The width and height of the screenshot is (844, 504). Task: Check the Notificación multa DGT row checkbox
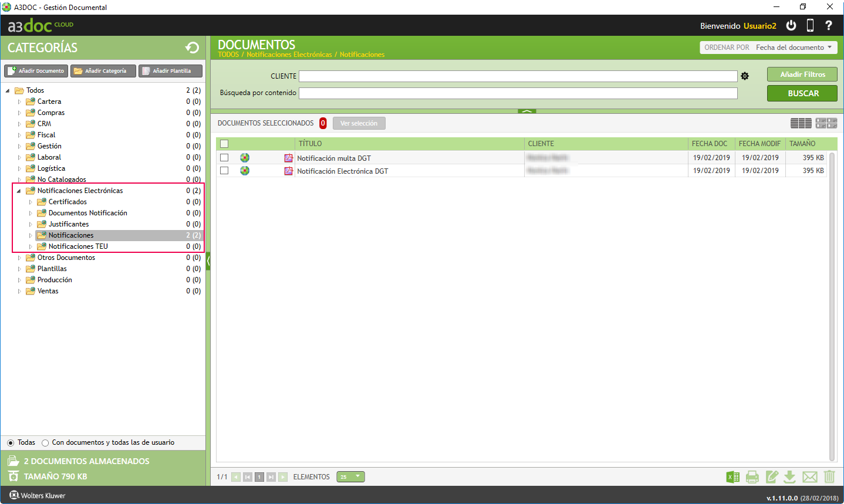[224, 158]
